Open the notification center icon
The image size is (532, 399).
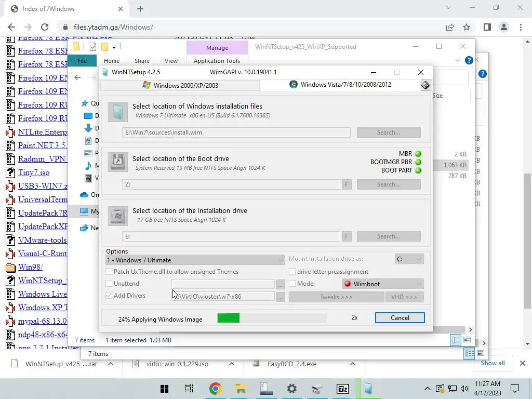pyautogui.click(x=515, y=389)
